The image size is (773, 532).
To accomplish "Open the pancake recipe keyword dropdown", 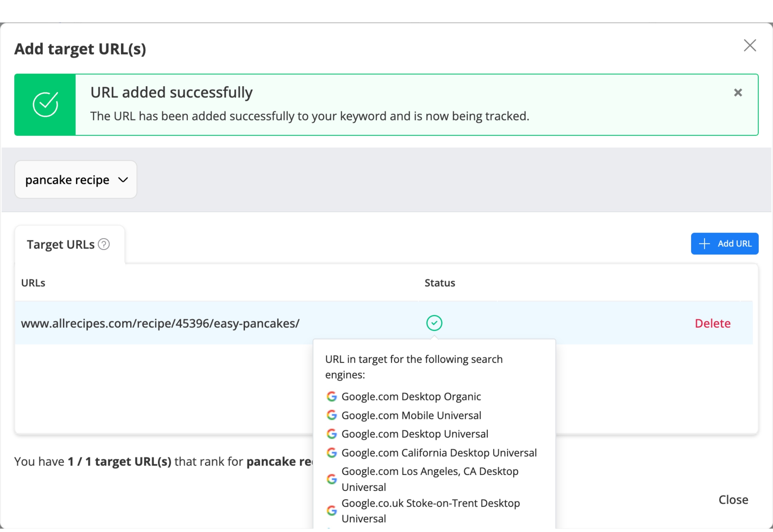I will 76,180.
